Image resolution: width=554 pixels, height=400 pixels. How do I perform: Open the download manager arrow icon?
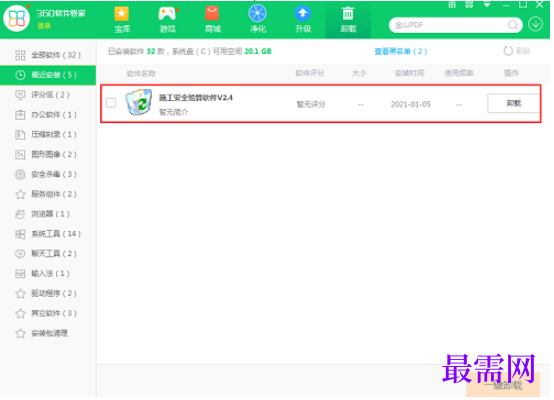pyautogui.click(x=536, y=24)
